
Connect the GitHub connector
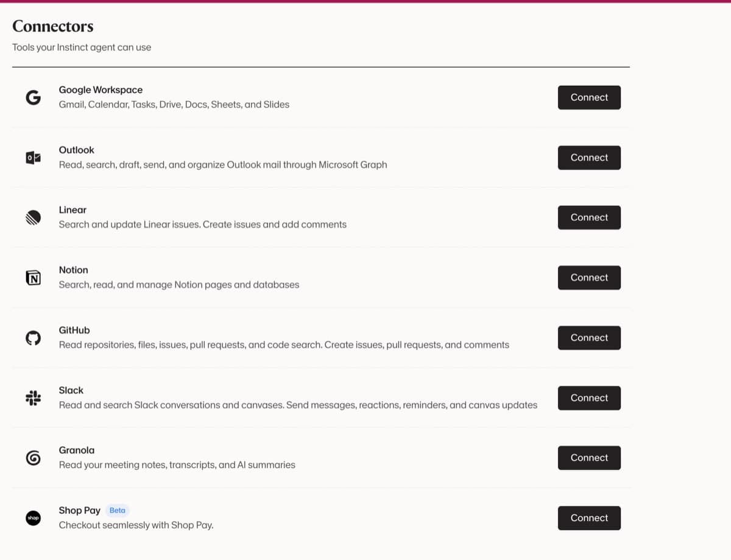pyautogui.click(x=589, y=338)
